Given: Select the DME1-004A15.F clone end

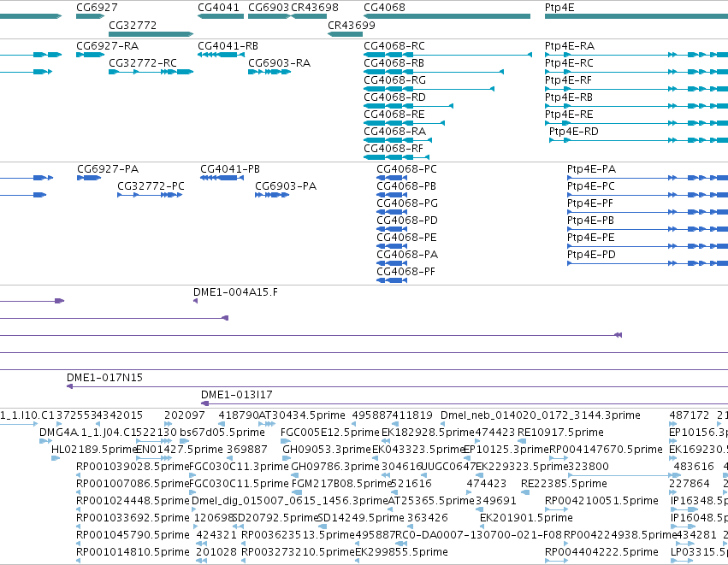Looking at the screenshot, I should (195, 301).
